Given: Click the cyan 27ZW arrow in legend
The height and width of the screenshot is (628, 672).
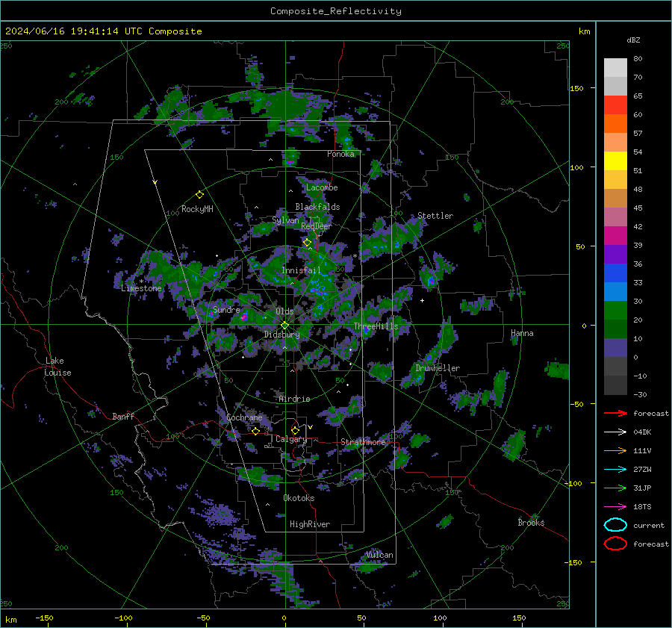Looking at the screenshot, I should 615,469.
